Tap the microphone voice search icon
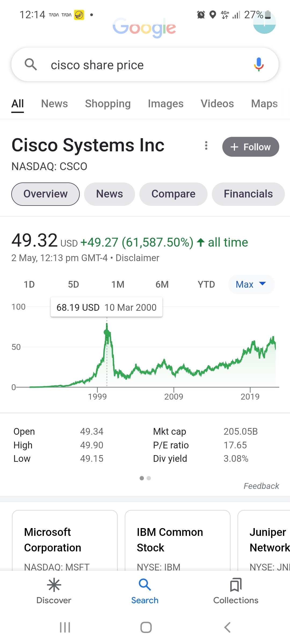 click(x=259, y=65)
